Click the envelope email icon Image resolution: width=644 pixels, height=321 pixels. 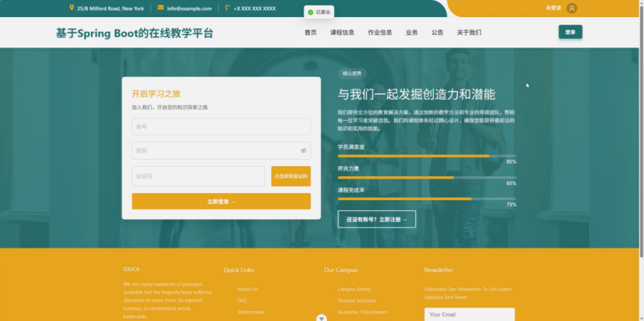(x=160, y=8)
